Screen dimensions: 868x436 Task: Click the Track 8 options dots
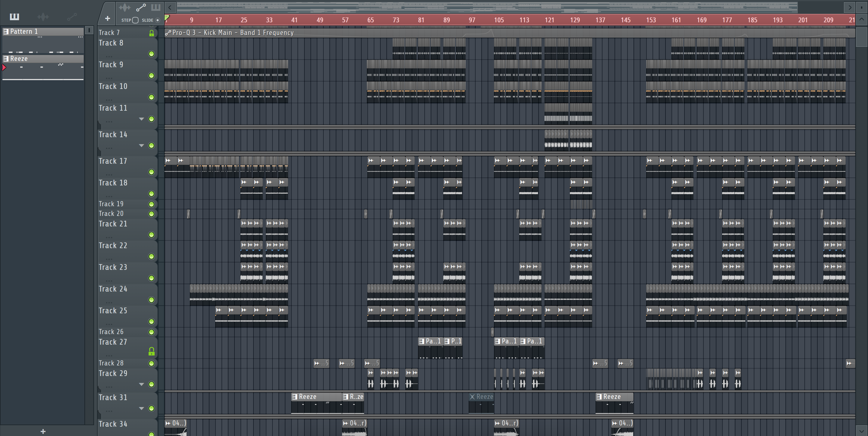click(109, 56)
